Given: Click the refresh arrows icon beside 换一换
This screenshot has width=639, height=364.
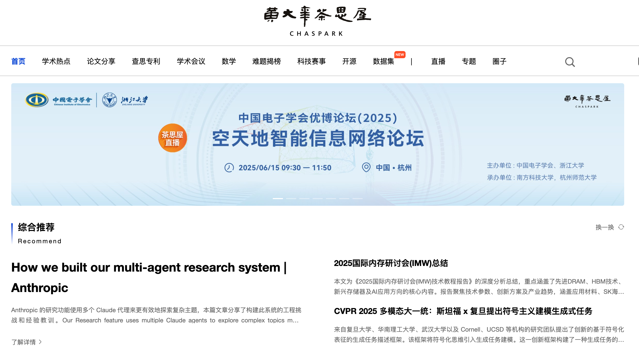Looking at the screenshot, I should pos(621,227).
